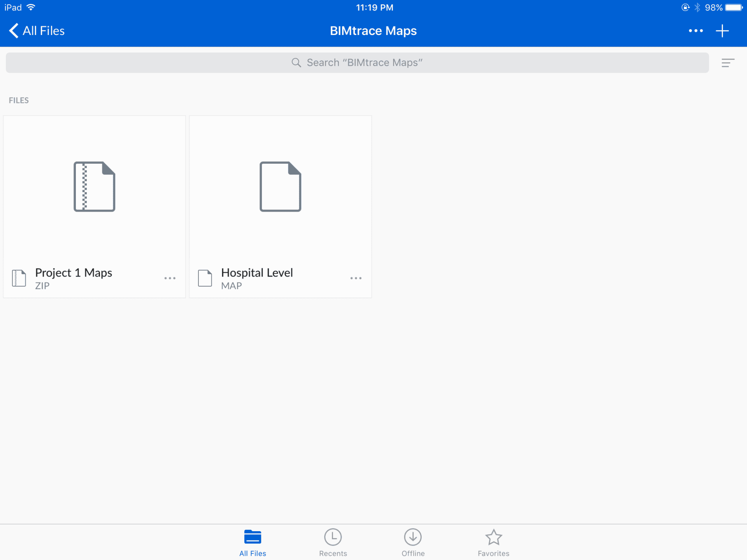The image size is (747, 560).
Task: Switch to the Offline tab
Action: coord(413,542)
